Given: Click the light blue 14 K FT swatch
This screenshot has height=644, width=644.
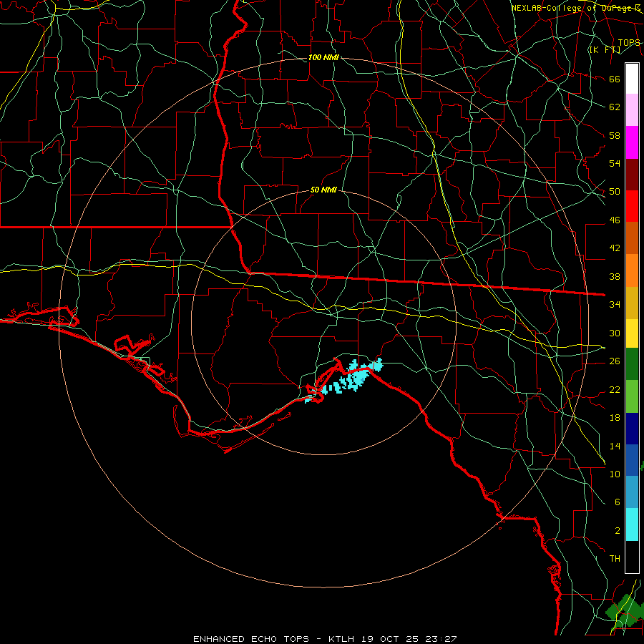Looking at the screenshot, I should pyautogui.click(x=632, y=492).
